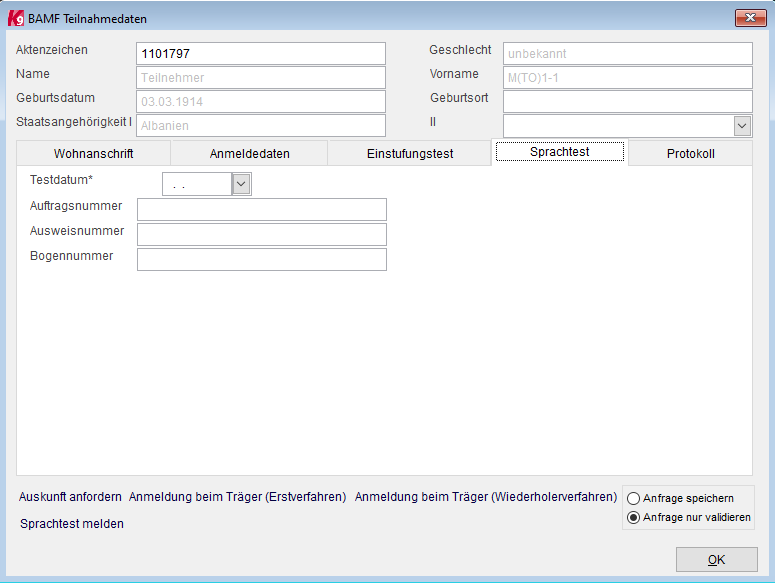This screenshot has height=583, width=775.
Task: Click the OK button
Action: coord(716,559)
